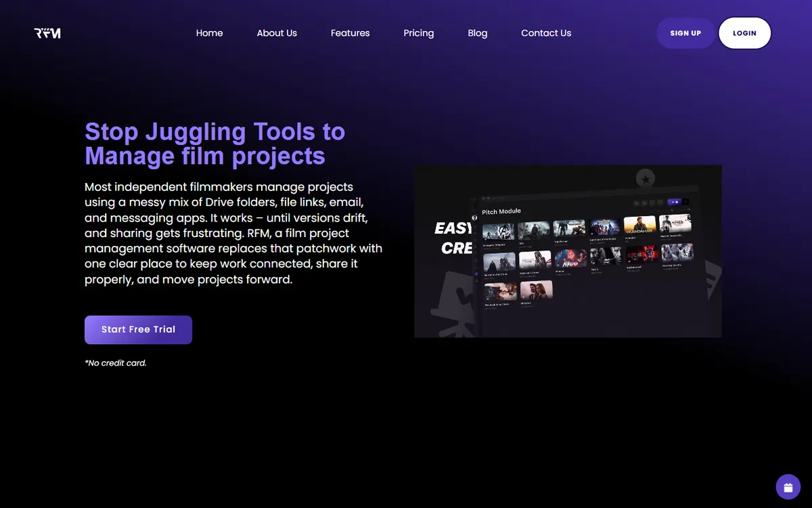Go to the Home page
Viewport: 812px width, 508px height.
click(209, 33)
